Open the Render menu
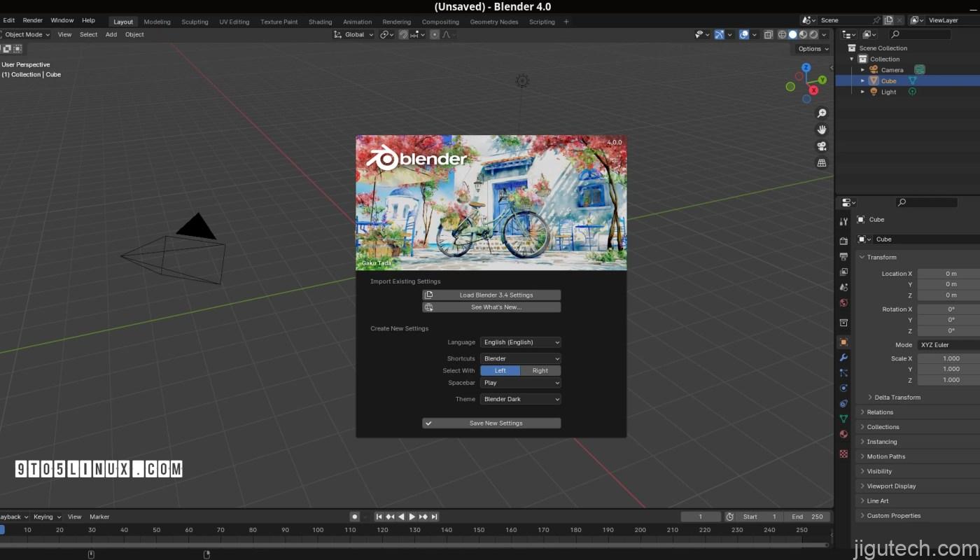 tap(32, 20)
